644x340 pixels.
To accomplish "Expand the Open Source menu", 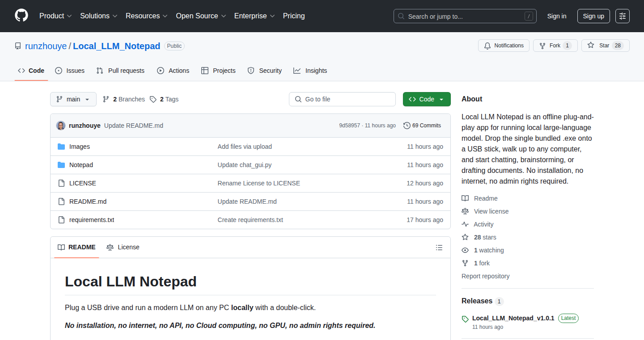I will click(x=201, y=16).
